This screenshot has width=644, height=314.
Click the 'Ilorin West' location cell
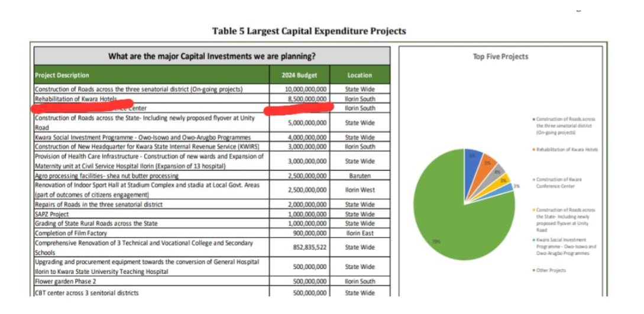[360, 190]
